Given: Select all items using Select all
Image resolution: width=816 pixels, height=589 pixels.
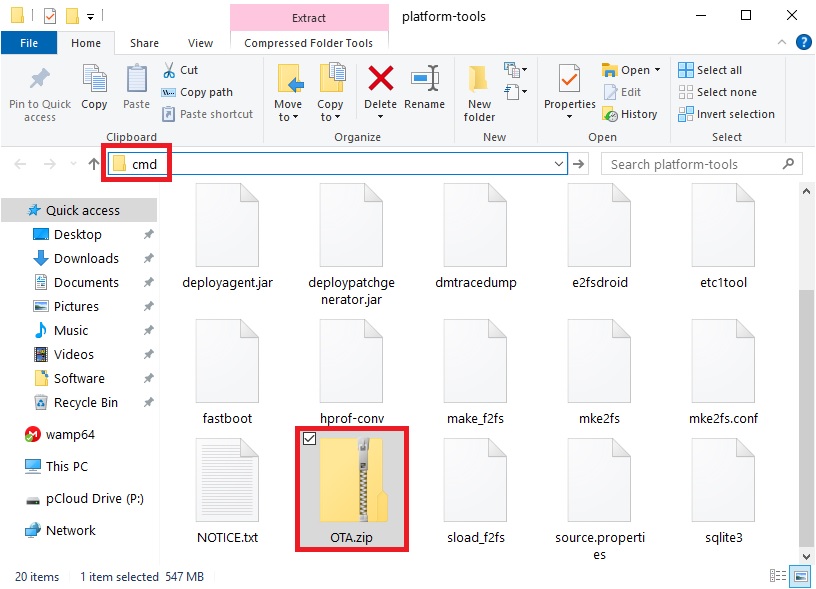Looking at the screenshot, I should [712, 69].
